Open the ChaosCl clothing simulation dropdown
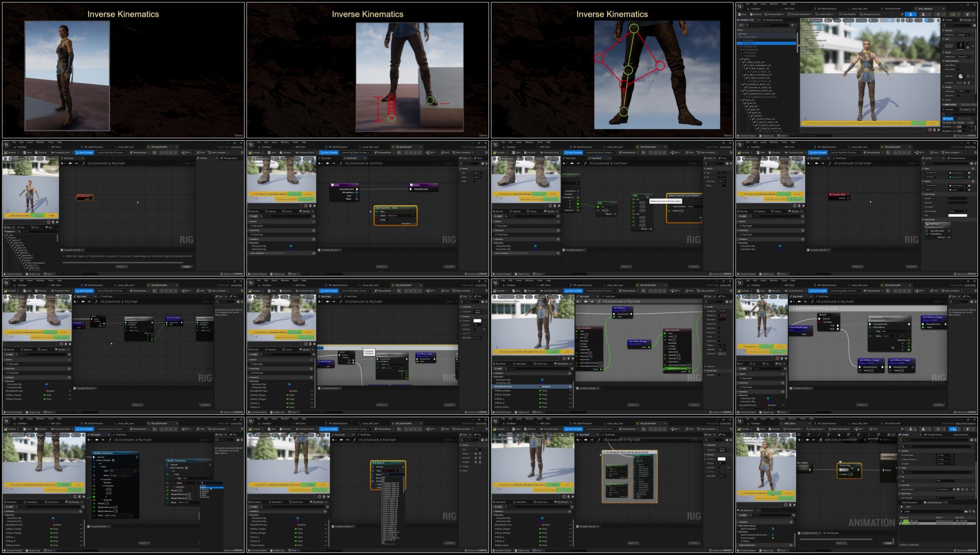Image resolution: width=980 pixels, height=555 pixels. coord(963,57)
